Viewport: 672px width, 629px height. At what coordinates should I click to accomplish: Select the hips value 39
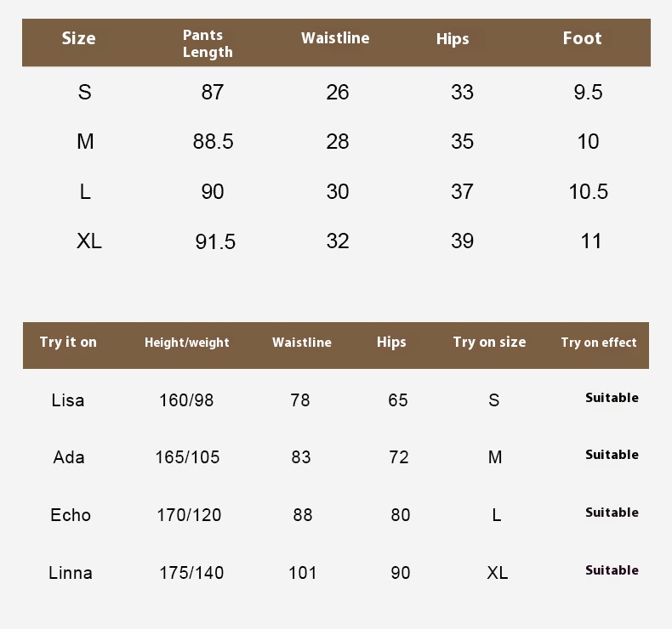coord(462,241)
